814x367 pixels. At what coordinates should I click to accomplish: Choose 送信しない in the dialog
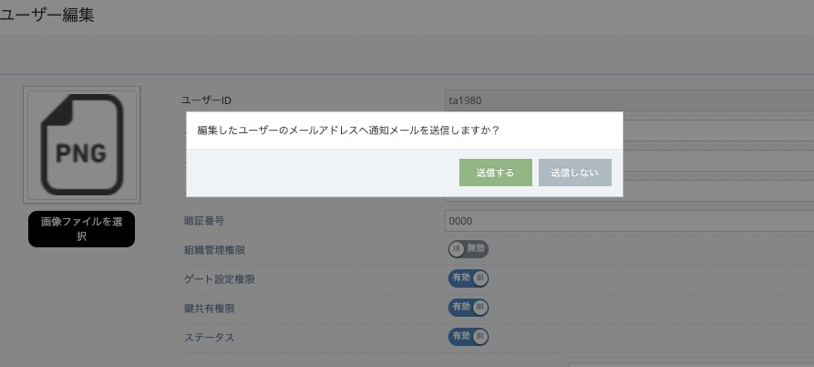575,172
